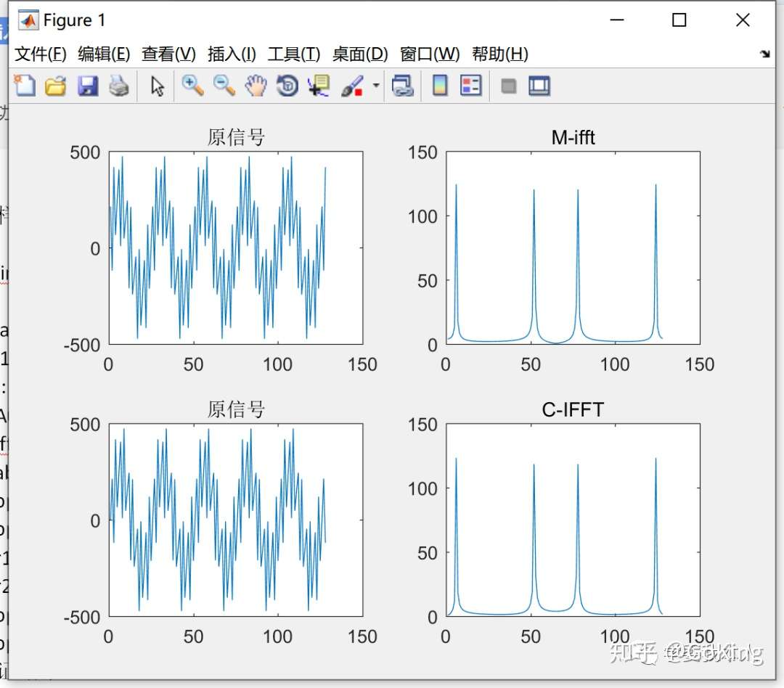Select the Edit Plot arrow tool
Viewport: 784px width, 688px height.
point(158,86)
